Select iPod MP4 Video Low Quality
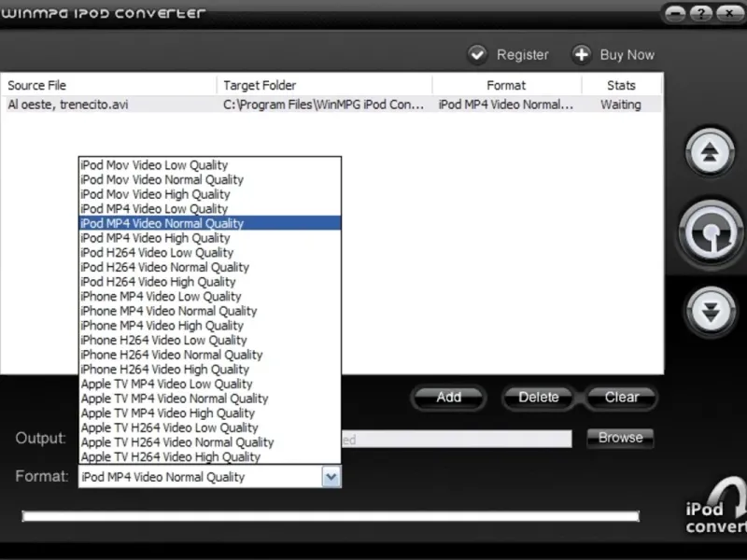Image resolution: width=747 pixels, height=560 pixels. click(209, 208)
